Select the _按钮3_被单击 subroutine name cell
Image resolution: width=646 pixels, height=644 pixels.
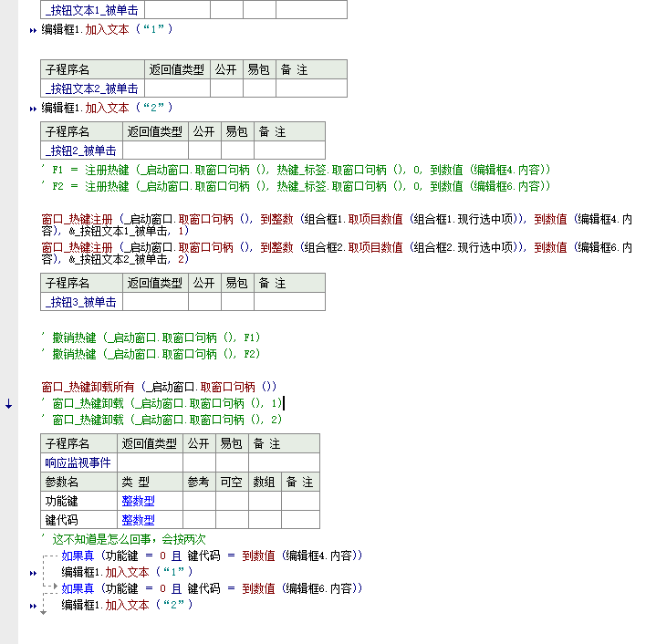pos(82,302)
